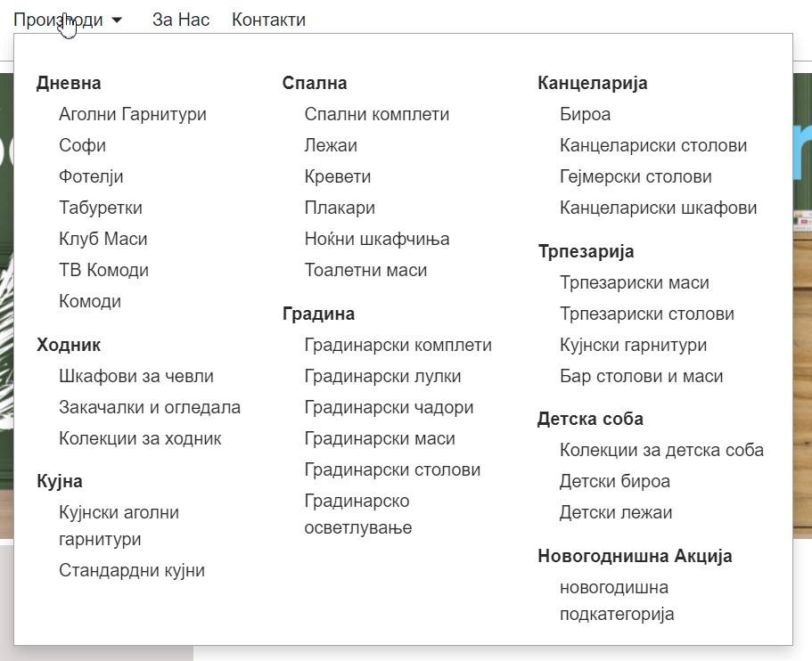Image resolution: width=812 pixels, height=661 pixels.
Task: Select Градинарско осветлување link
Action: [357, 514]
